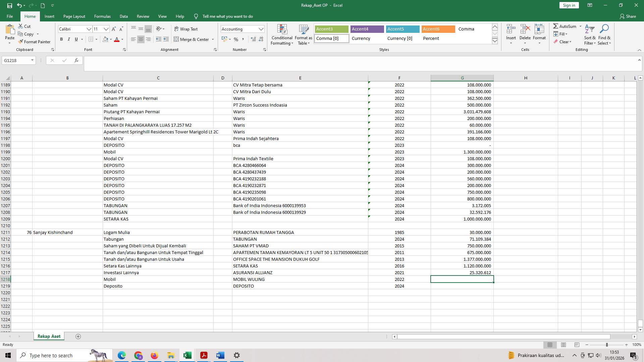Switch to the Formulas ribbon tab
Screen dimensions: 644x362
coord(102,16)
